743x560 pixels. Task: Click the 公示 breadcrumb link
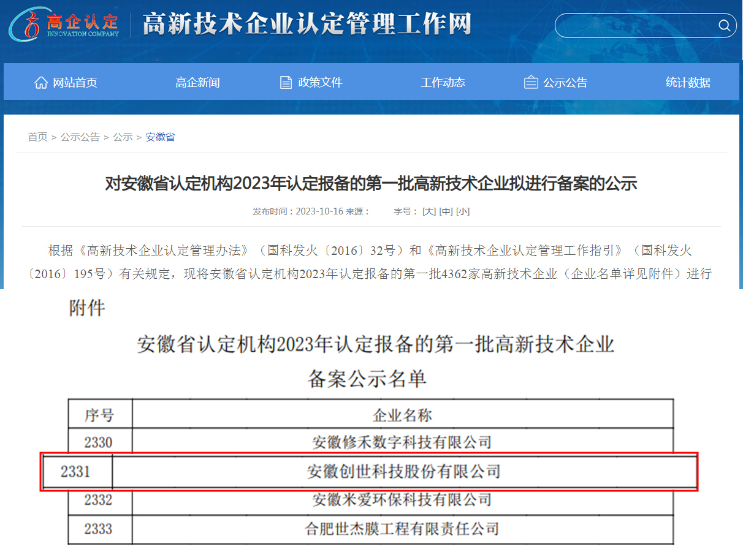123,137
